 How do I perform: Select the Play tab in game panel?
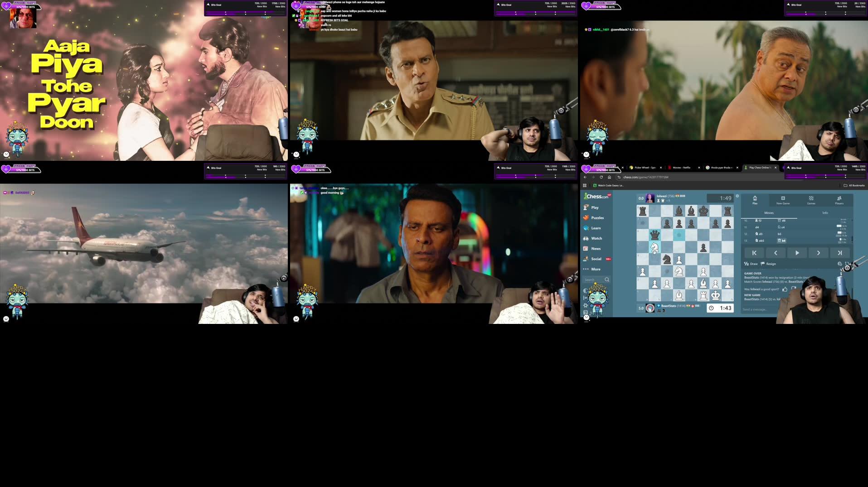click(755, 200)
